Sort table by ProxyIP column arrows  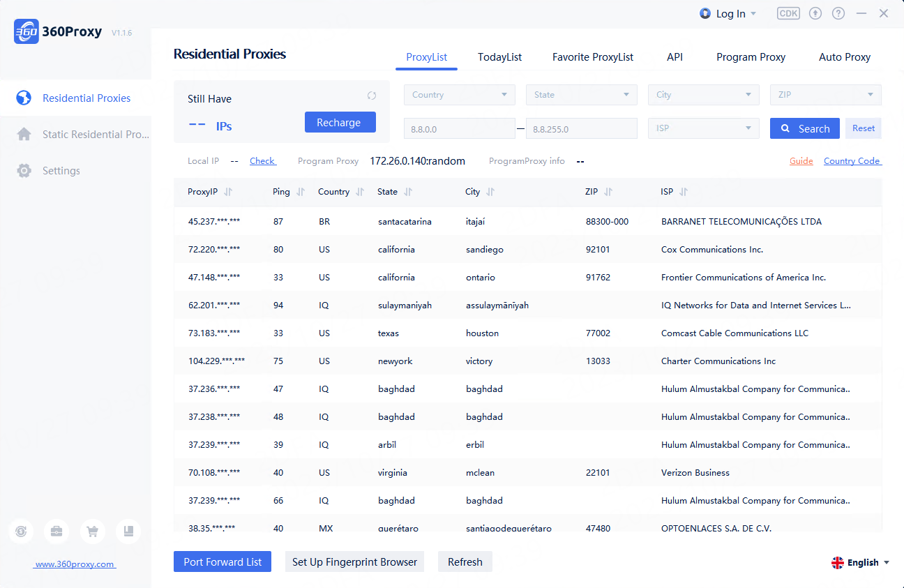[228, 192]
